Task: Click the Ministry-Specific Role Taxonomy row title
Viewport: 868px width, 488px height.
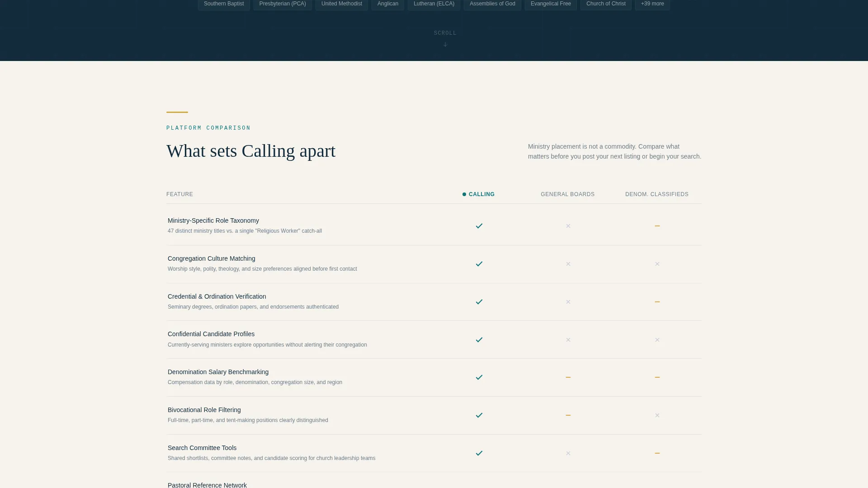Action: (x=213, y=221)
